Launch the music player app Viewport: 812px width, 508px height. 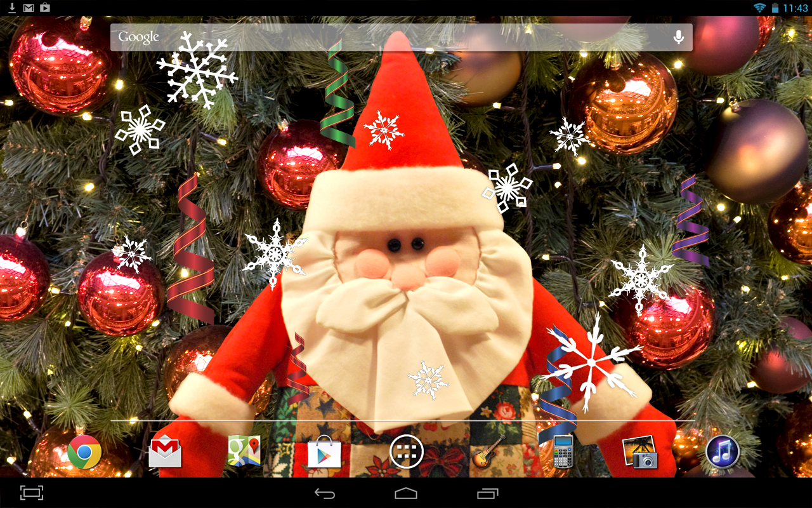[723, 452]
